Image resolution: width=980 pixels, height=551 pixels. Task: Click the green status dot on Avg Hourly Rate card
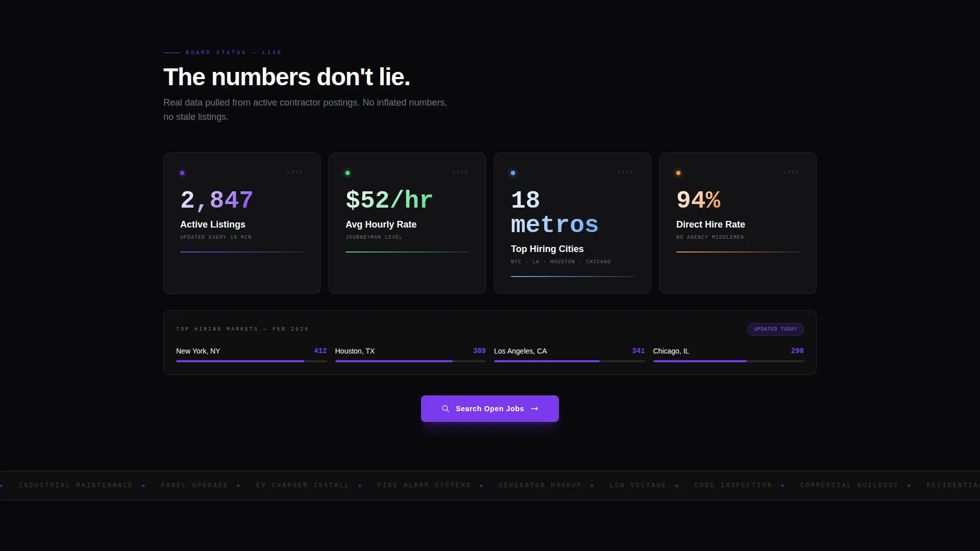348,173
